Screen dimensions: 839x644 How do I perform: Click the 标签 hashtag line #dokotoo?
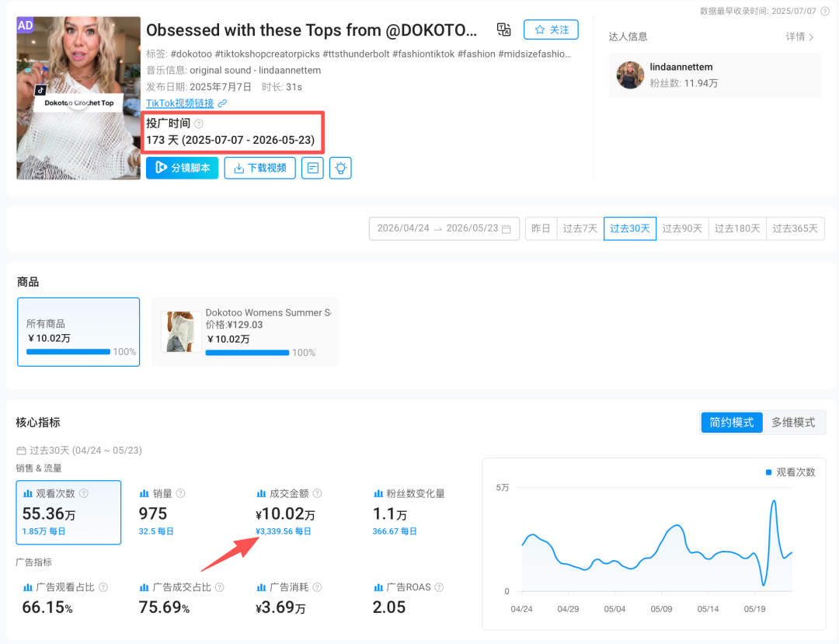(358, 54)
